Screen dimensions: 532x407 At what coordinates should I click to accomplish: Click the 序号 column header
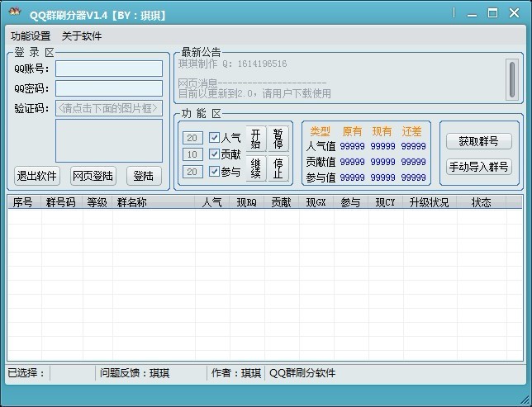point(24,202)
